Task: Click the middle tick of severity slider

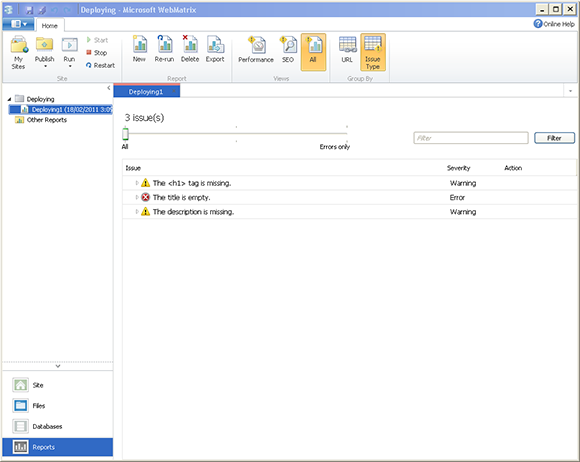Action: (x=236, y=134)
